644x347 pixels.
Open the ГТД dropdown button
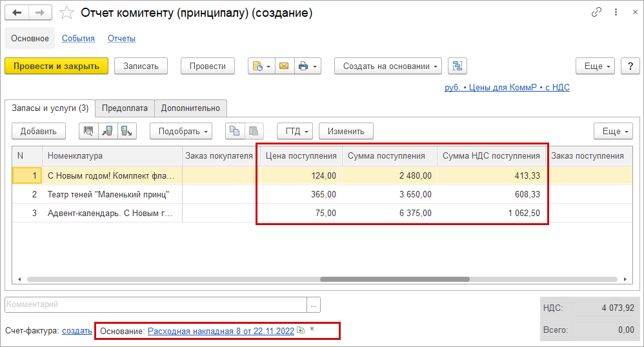pyautogui.click(x=295, y=132)
